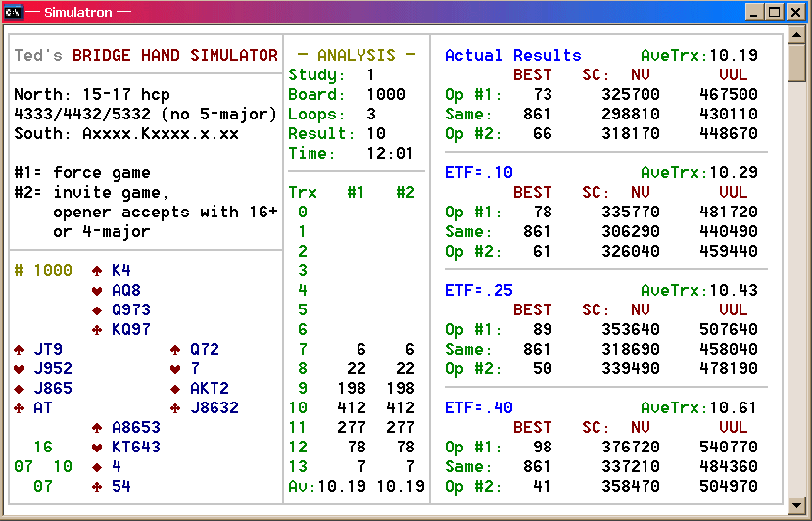Click North's heart symbol beside AQ8
This screenshot has width=812, height=521.
(97, 291)
